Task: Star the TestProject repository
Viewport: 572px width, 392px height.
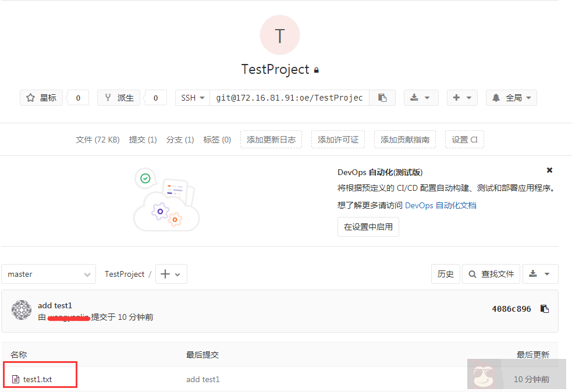Action: 41,97
